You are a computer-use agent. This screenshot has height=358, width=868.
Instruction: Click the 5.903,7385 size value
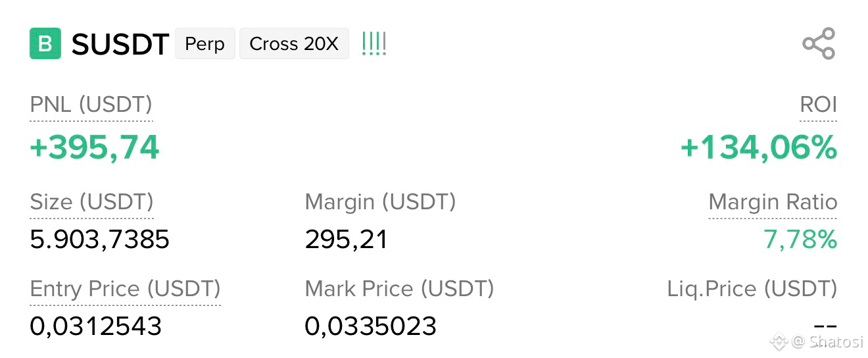pos(100,240)
